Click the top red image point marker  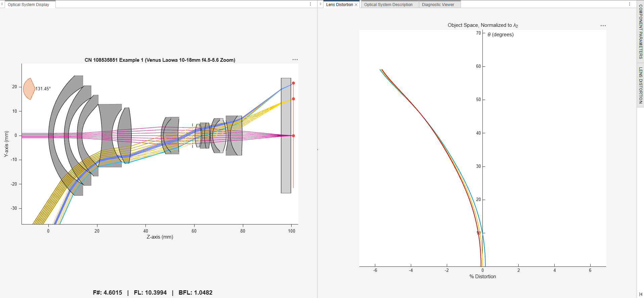pyautogui.click(x=293, y=83)
